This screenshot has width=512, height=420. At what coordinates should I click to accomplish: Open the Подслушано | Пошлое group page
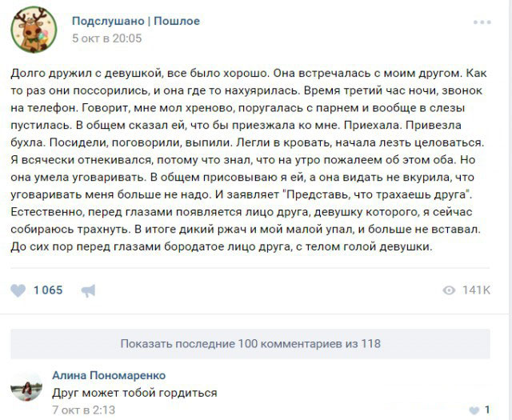click(x=135, y=21)
